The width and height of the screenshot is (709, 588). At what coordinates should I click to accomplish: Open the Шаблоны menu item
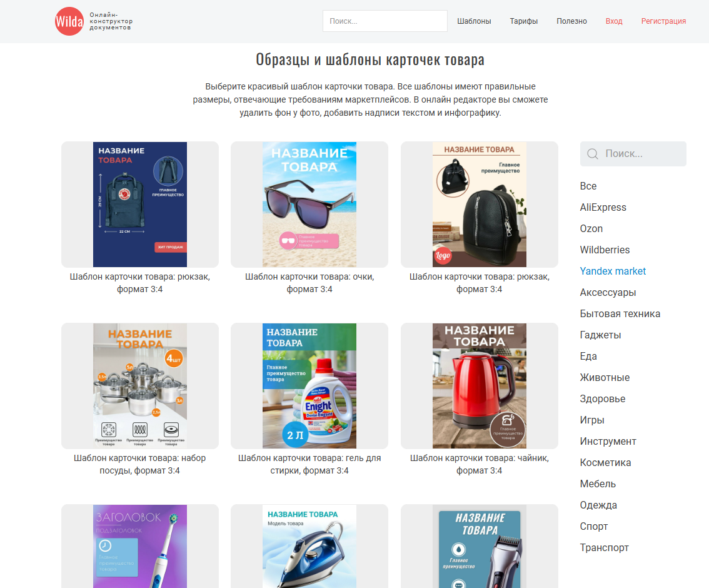click(474, 21)
